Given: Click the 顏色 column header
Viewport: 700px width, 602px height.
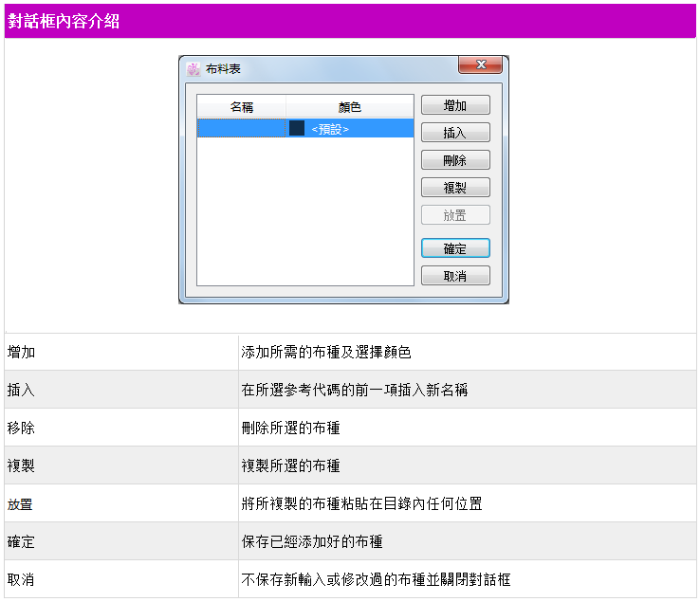Looking at the screenshot, I should click(349, 107).
